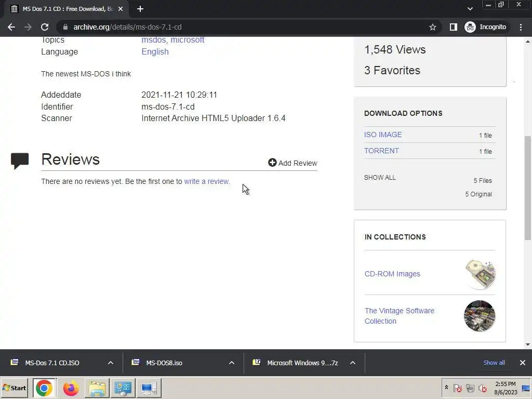The width and height of the screenshot is (532, 399).
Task: Click the Addeddate value 2021-11-21 10:29:11
Action: coord(179,95)
